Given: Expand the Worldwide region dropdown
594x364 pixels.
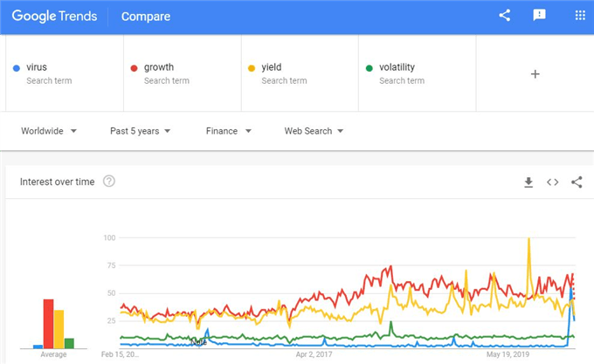Looking at the screenshot, I should coord(49,131).
